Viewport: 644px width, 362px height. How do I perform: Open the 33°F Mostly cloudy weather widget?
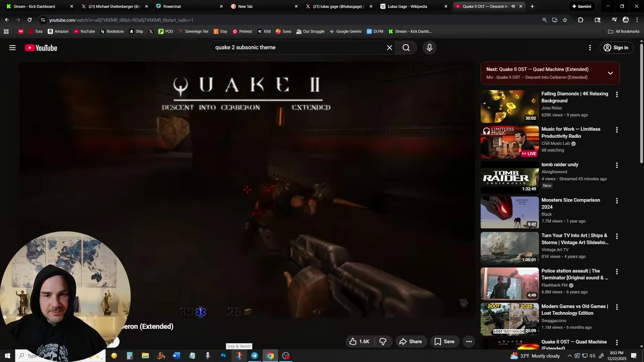tap(535, 355)
